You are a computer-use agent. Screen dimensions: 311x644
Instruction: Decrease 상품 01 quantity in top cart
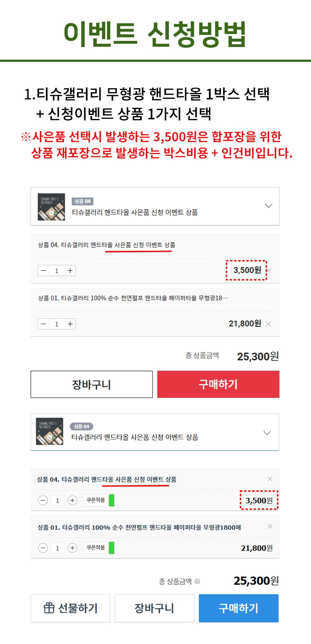point(43,324)
